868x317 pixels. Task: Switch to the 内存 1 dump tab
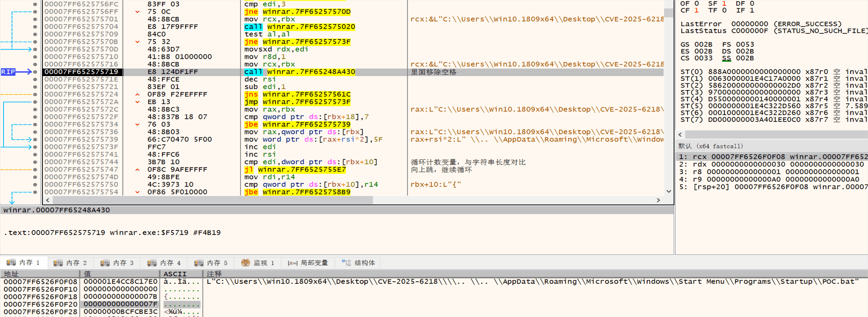click(24, 263)
